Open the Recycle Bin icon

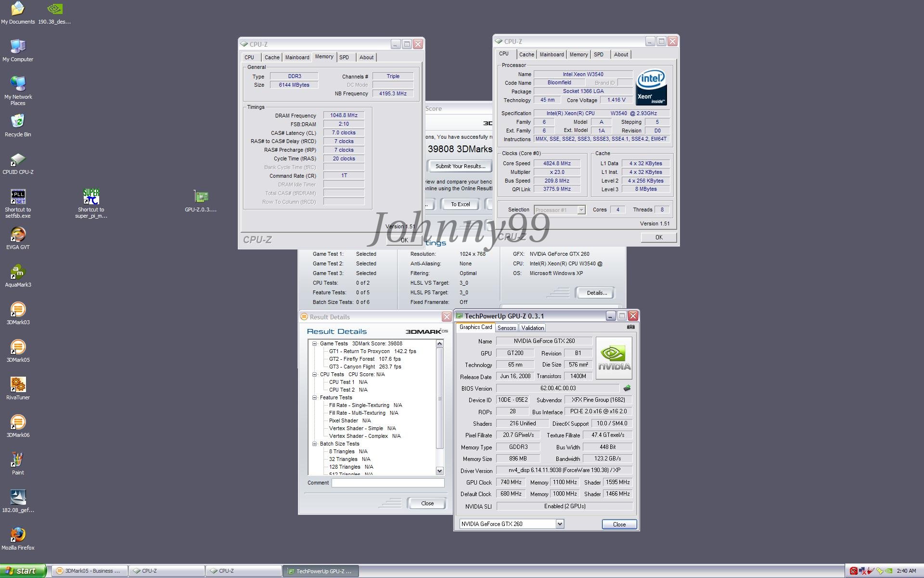(x=18, y=125)
